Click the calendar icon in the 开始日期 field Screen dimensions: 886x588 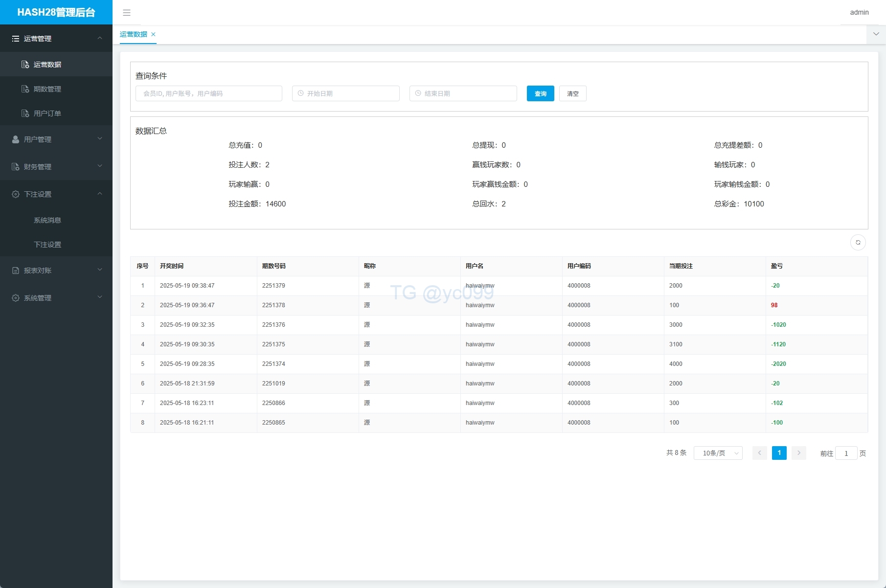301,93
